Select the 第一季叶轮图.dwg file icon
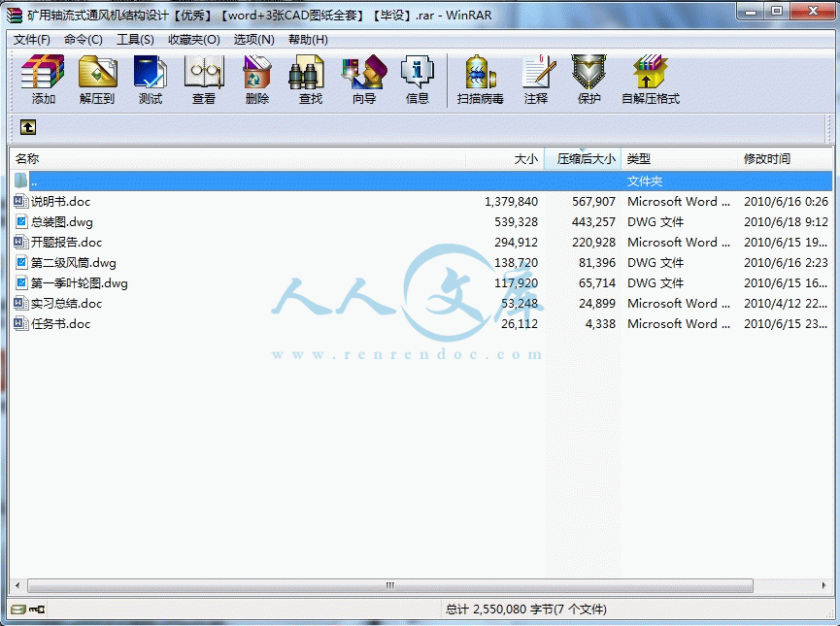This screenshot has width=840, height=626. pyautogui.click(x=21, y=282)
